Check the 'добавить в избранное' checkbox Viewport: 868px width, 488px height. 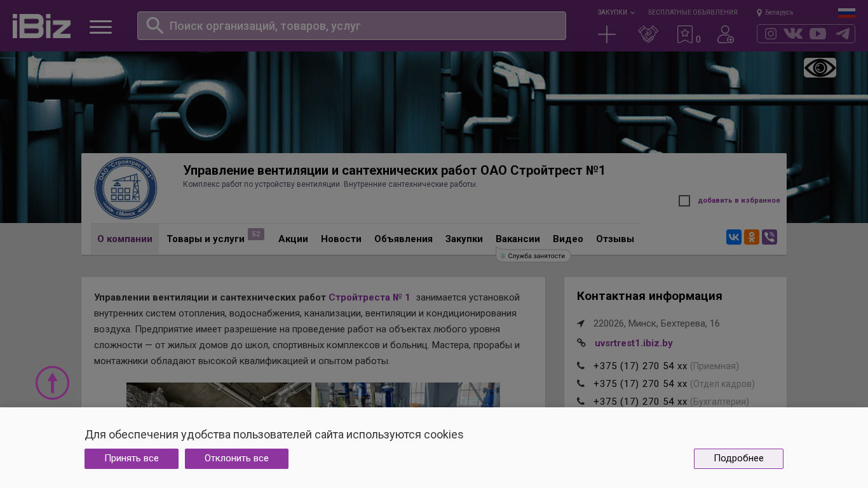(684, 201)
